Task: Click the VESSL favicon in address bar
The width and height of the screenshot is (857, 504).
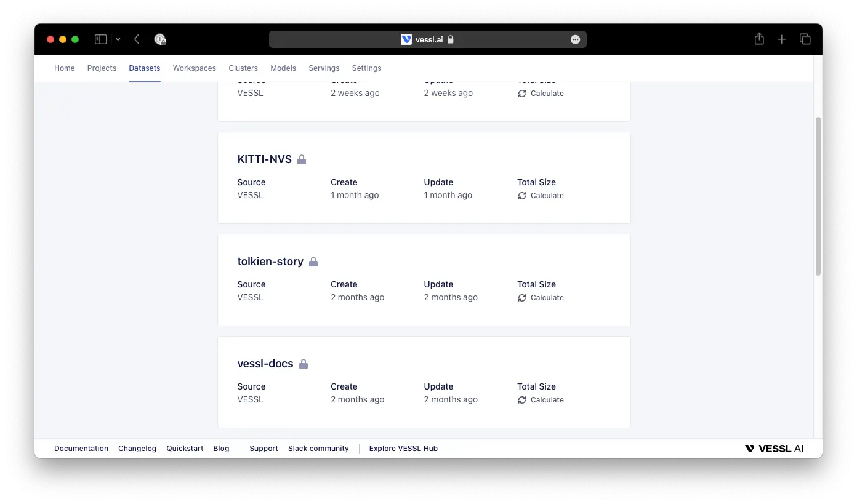Action: point(406,39)
